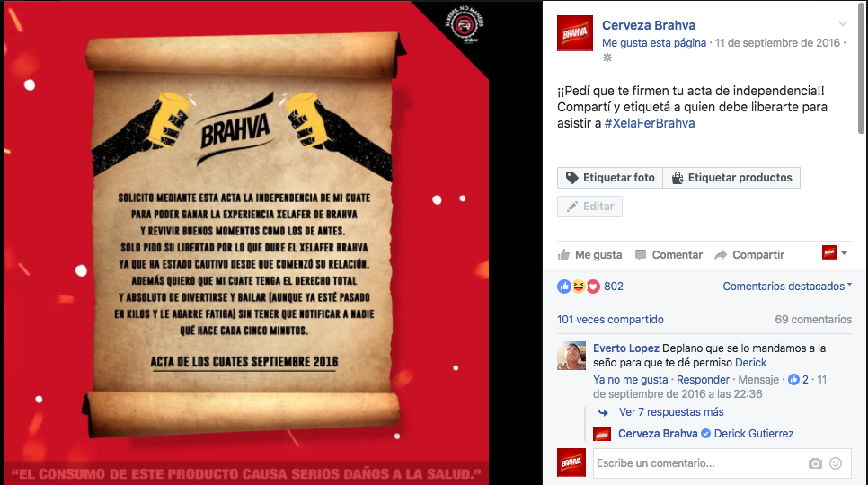Viewport: 868px width, 485px height.
Task: Click the Me gusta thumbs-up icon
Action: point(563,255)
